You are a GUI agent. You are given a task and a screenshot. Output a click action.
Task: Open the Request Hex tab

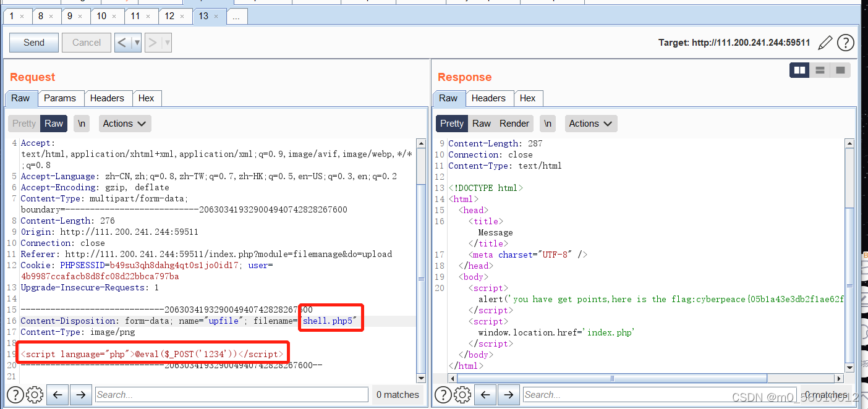click(x=147, y=98)
